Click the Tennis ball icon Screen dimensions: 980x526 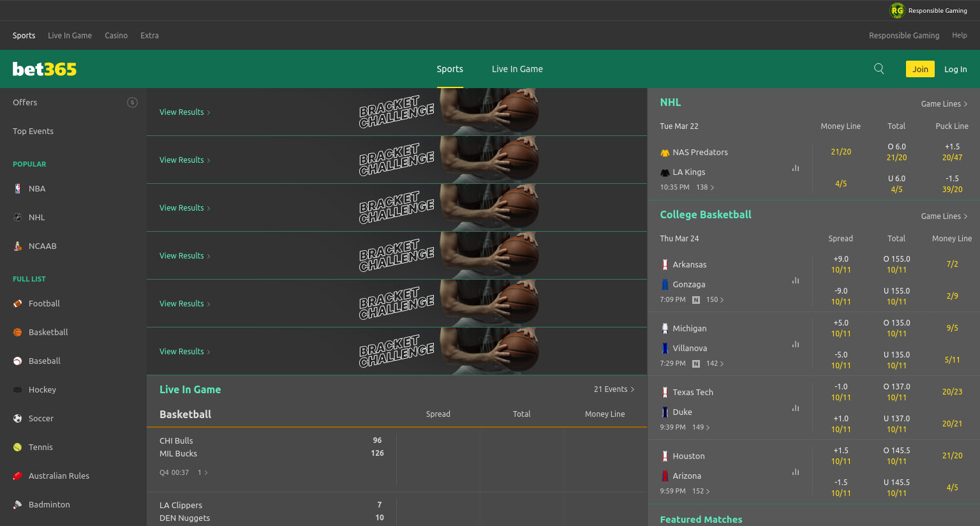click(x=18, y=447)
